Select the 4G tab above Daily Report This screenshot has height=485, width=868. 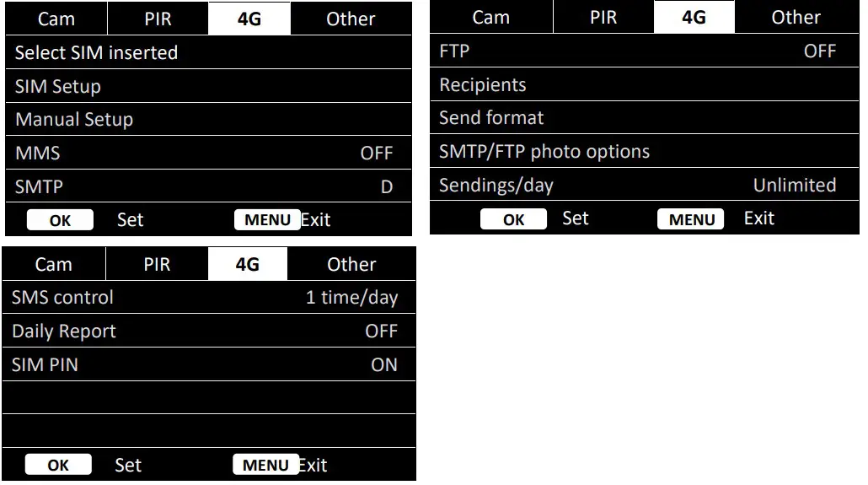pos(247,265)
